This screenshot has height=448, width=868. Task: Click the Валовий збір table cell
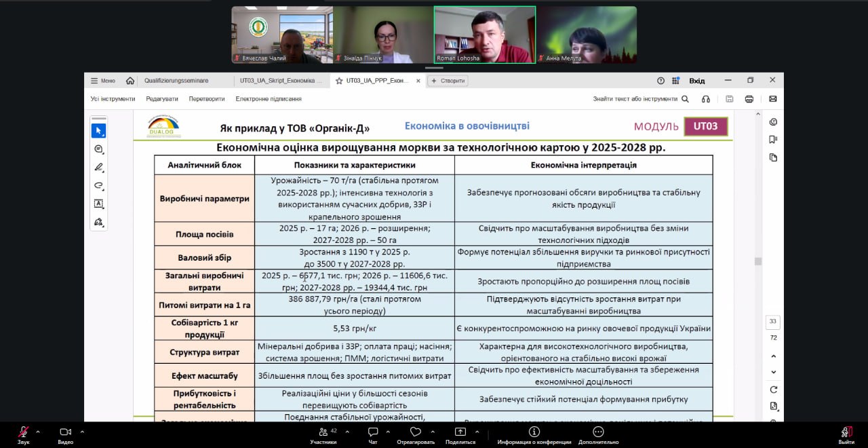pos(205,257)
